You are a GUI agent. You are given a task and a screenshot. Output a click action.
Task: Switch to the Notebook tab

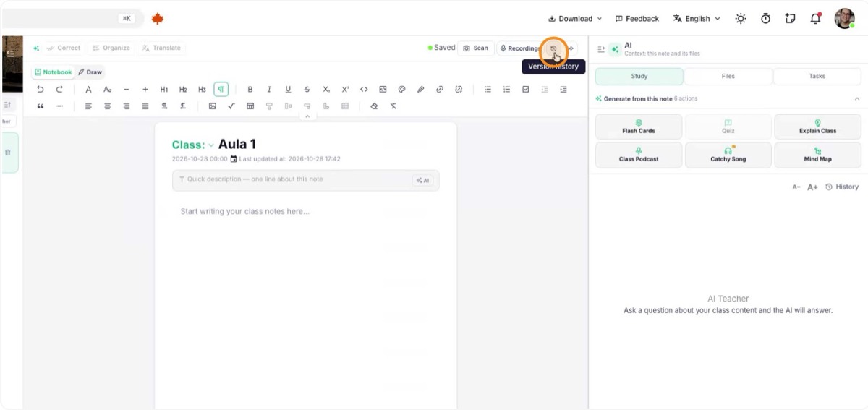(54, 72)
